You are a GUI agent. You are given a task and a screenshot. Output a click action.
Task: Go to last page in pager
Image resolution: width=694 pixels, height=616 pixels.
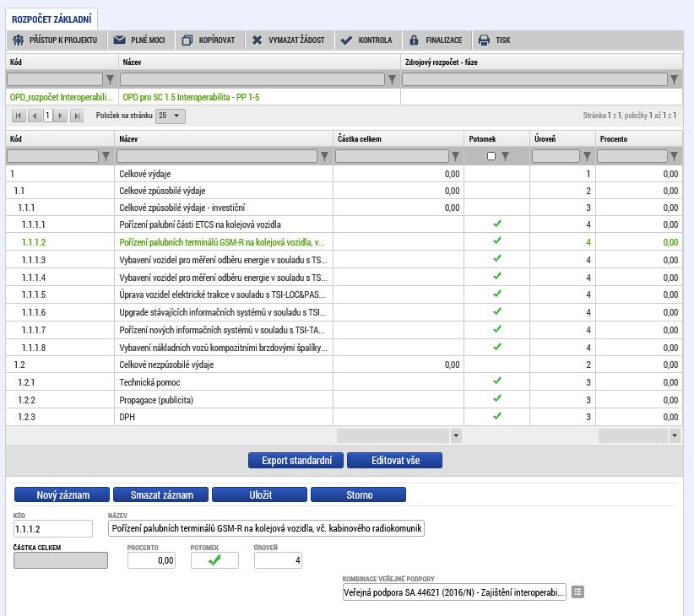coord(77,116)
